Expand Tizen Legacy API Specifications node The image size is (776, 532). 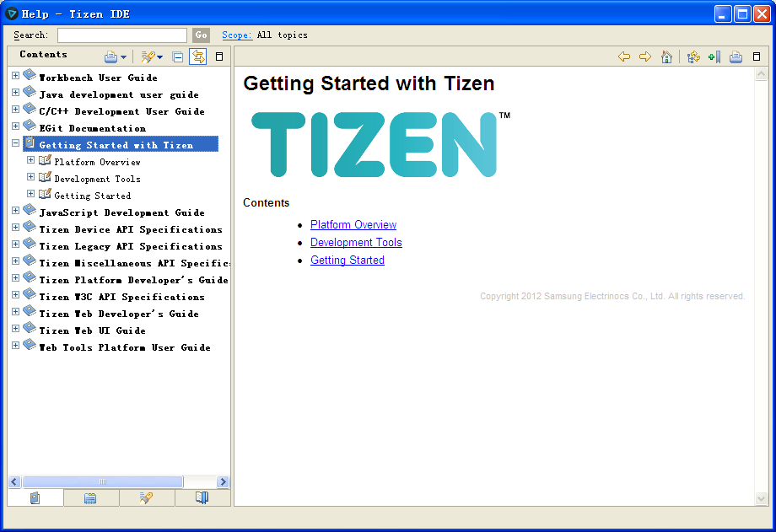(16, 244)
